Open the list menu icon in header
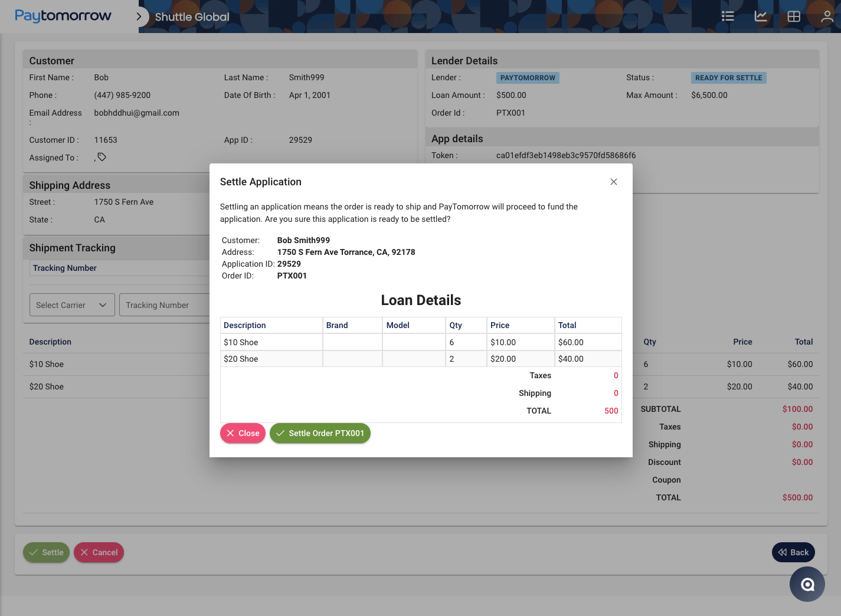Screen dimensions: 841x616 click(x=728, y=17)
